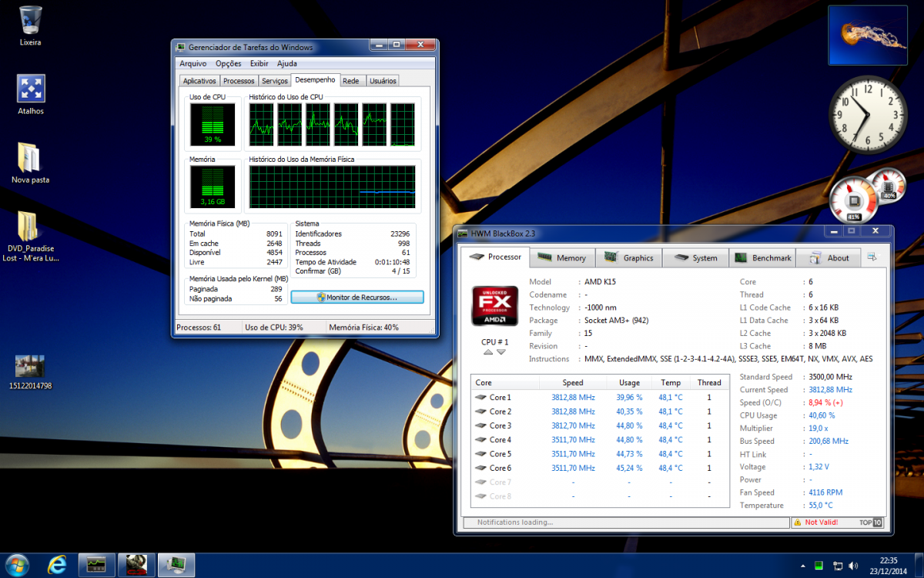Image resolution: width=924 pixels, height=578 pixels.
Task: Click the 'Notifications loading...' status text
Action: 515,523
